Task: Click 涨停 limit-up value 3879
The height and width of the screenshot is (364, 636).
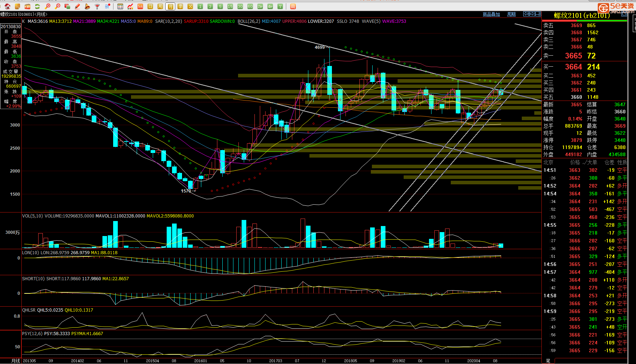Action: tap(576, 140)
